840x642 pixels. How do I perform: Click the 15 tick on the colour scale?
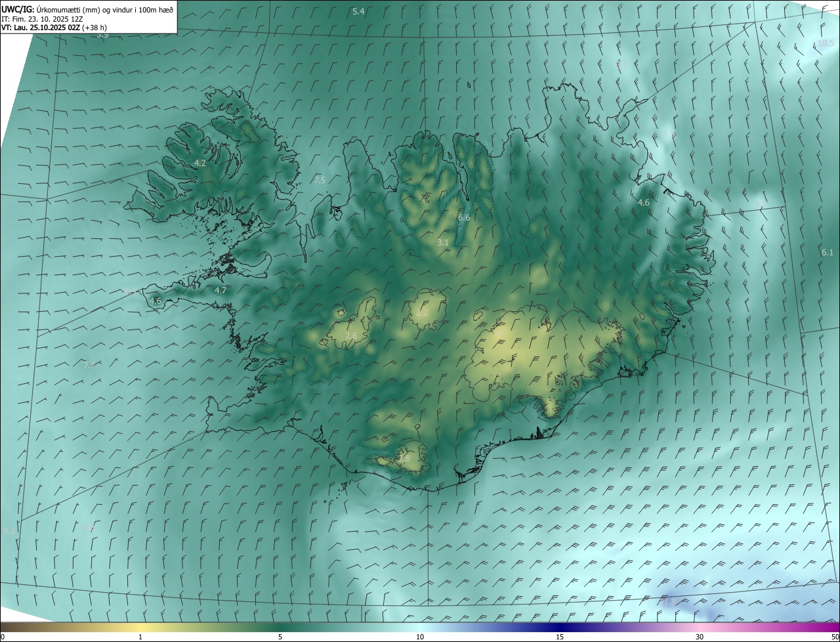click(560, 637)
